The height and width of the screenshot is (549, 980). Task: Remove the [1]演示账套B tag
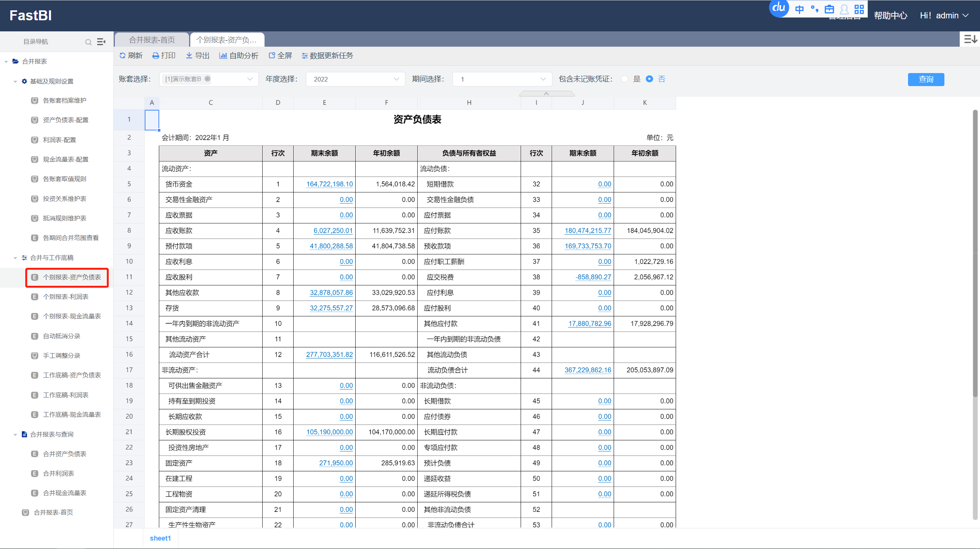[x=207, y=79]
